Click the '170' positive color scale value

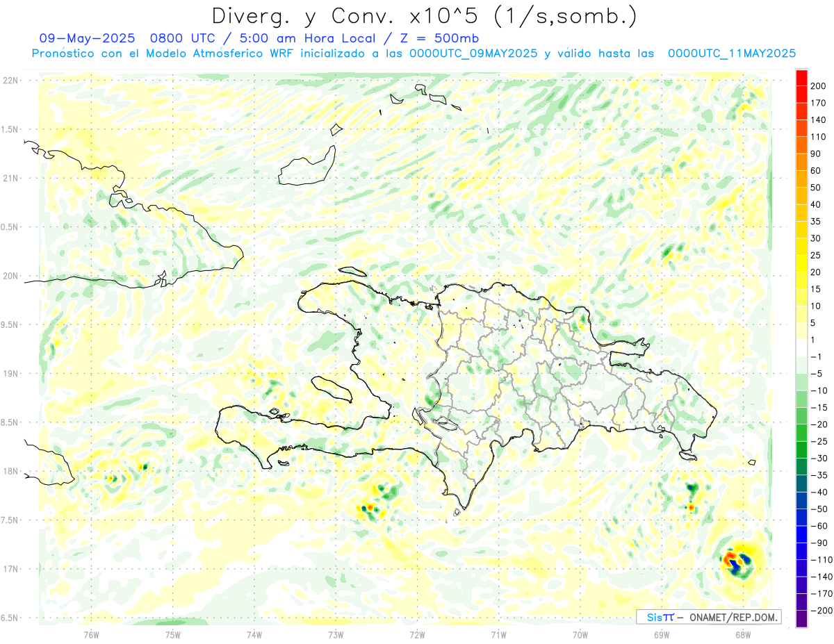coord(819,103)
